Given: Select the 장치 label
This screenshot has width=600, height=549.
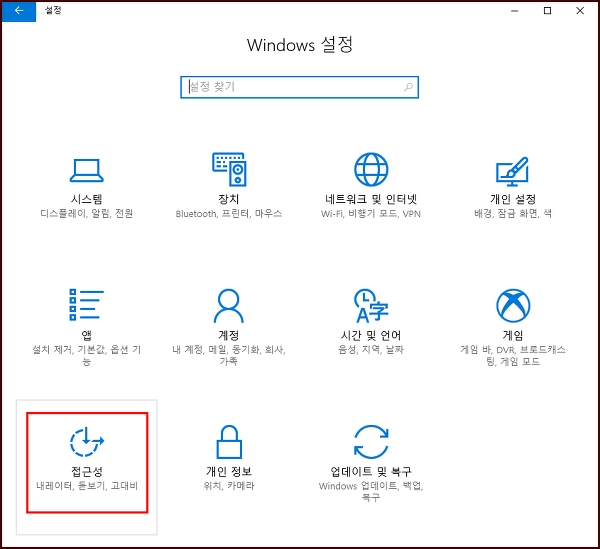Looking at the screenshot, I should point(229,199).
